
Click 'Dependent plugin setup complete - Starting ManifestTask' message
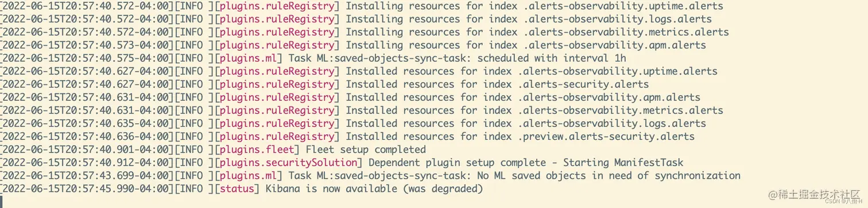pos(526,163)
